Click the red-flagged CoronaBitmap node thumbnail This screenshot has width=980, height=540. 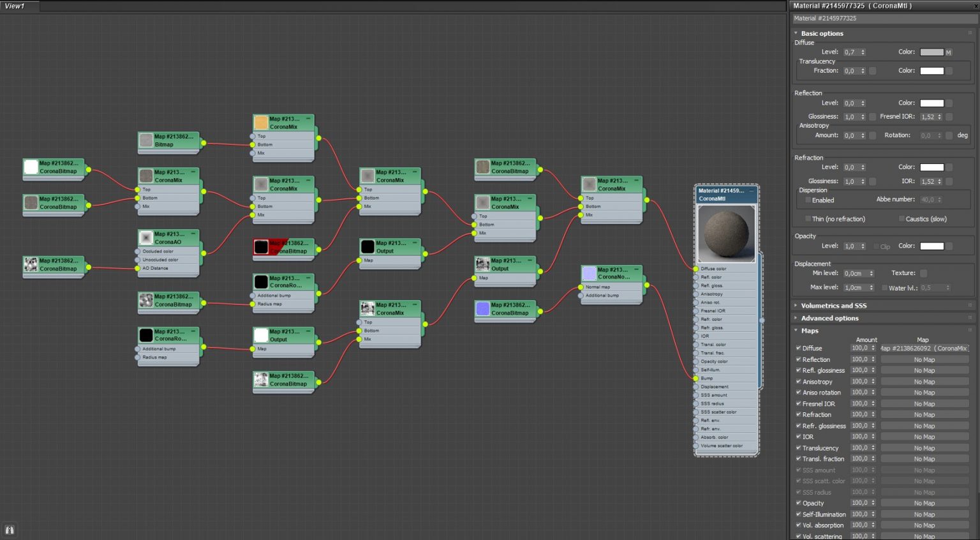tap(261, 247)
